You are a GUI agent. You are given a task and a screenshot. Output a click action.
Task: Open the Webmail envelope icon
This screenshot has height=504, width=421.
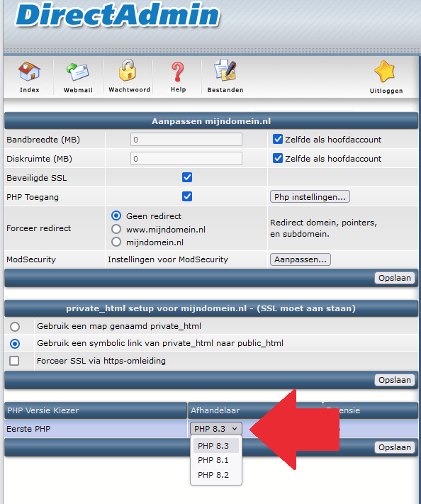pos(78,71)
